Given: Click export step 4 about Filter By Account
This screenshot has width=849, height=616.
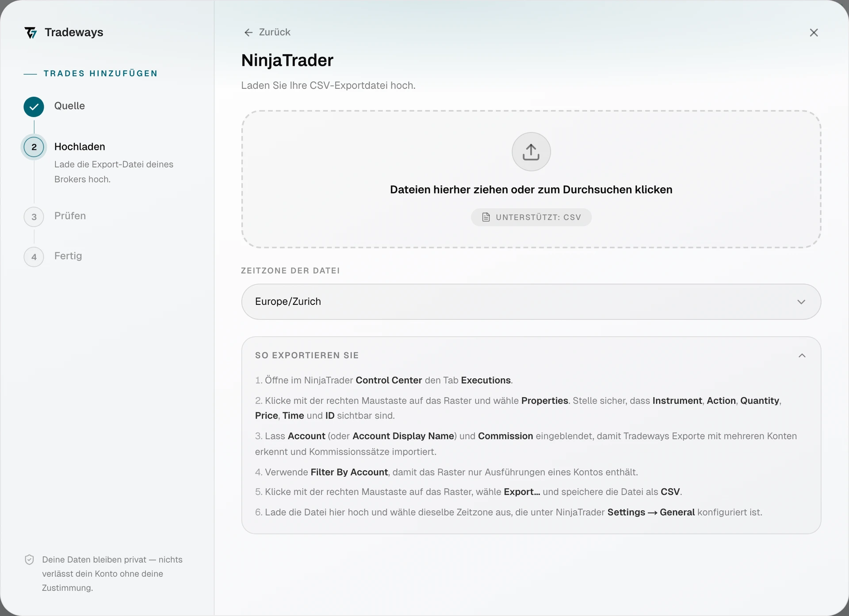Looking at the screenshot, I should [x=447, y=472].
